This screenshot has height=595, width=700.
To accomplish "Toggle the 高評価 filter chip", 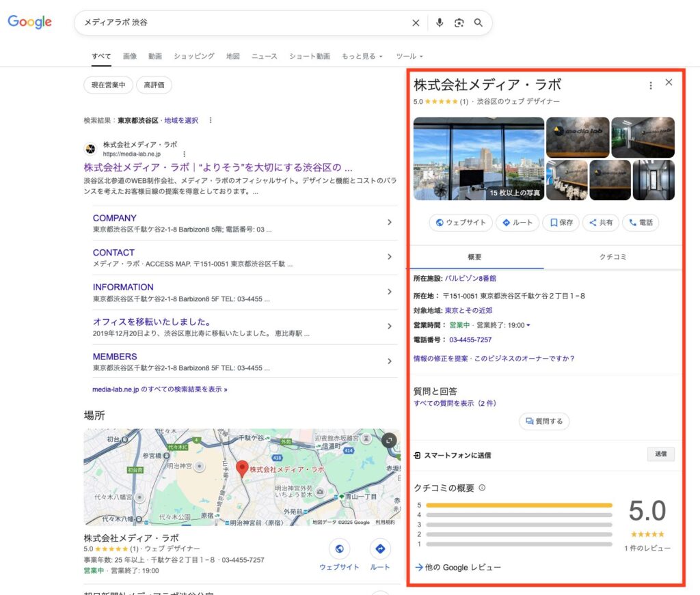I will (154, 85).
